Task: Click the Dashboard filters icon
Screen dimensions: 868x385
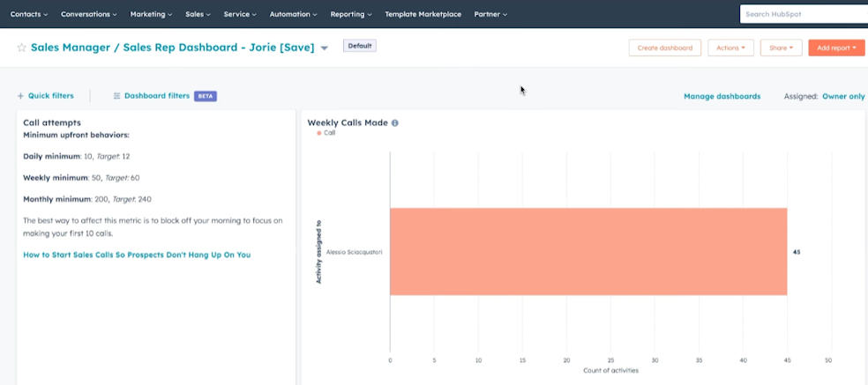Action: pos(116,96)
